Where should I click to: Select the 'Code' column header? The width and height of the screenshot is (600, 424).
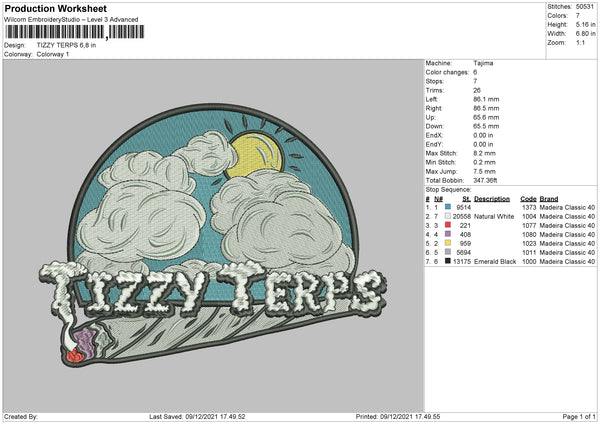coord(528,199)
